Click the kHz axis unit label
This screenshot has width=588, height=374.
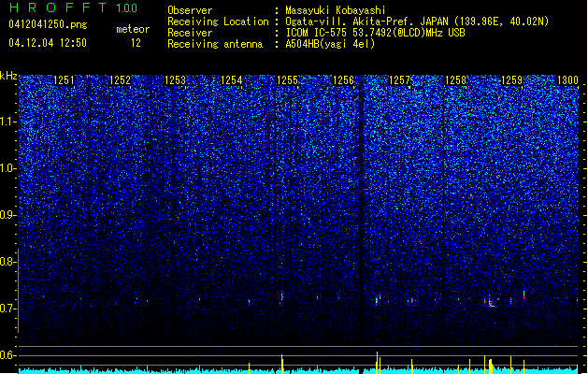pos(8,76)
